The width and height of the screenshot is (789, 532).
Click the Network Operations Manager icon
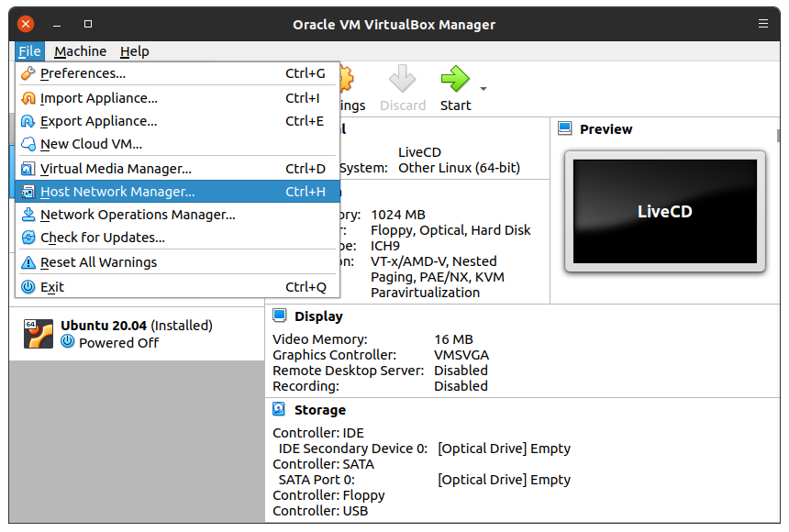28,215
